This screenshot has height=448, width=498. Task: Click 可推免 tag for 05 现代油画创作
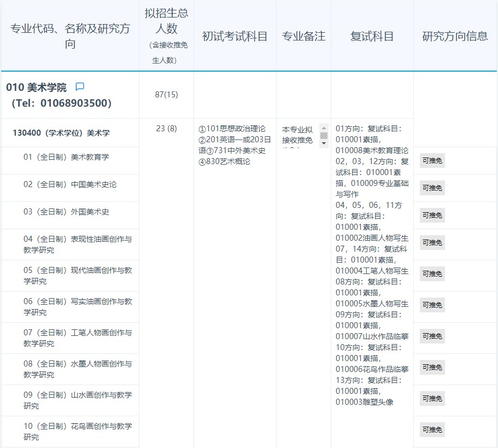(x=432, y=274)
